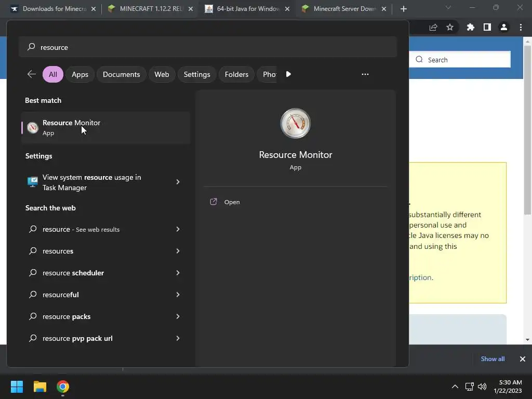This screenshot has width=532, height=399.
Task: Open Chrome tab search dropdown arrow
Action: pyautogui.click(x=448, y=7)
